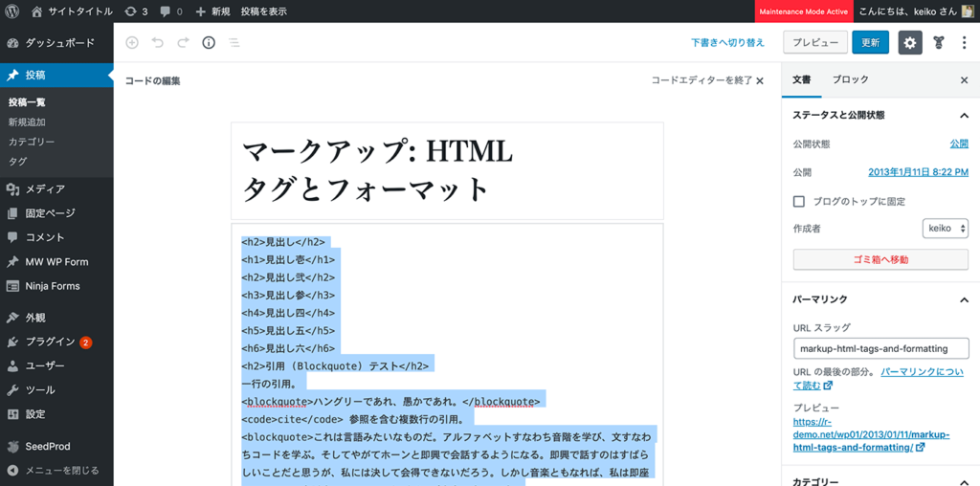The image size is (980, 486).
Task: Open 投稿 menu in sidebar
Action: pyautogui.click(x=56, y=76)
